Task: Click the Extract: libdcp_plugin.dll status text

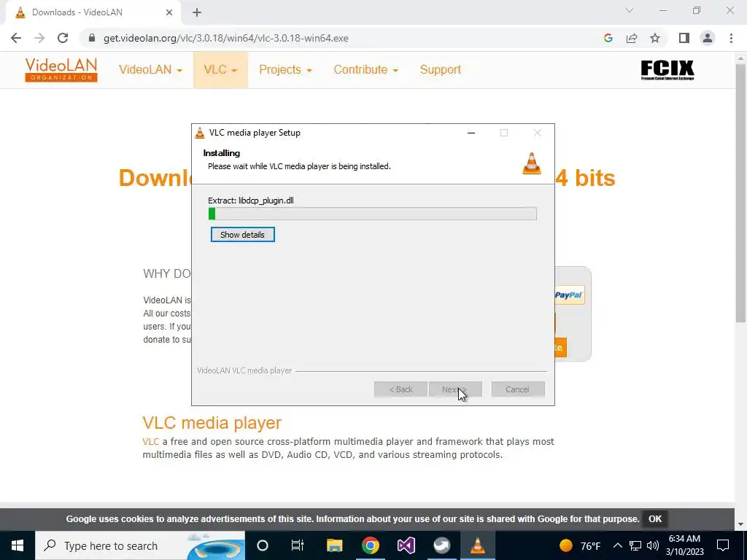Action: (x=251, y=201)
